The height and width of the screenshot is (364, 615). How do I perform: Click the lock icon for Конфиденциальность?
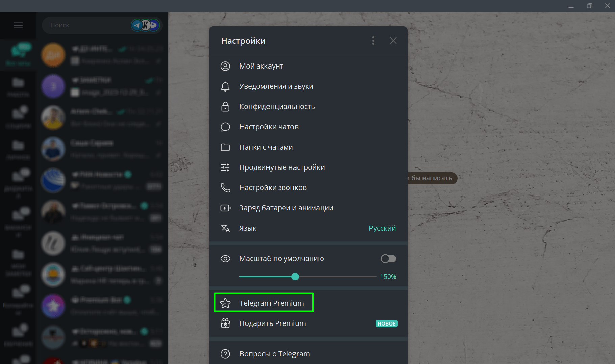point(225,107)
